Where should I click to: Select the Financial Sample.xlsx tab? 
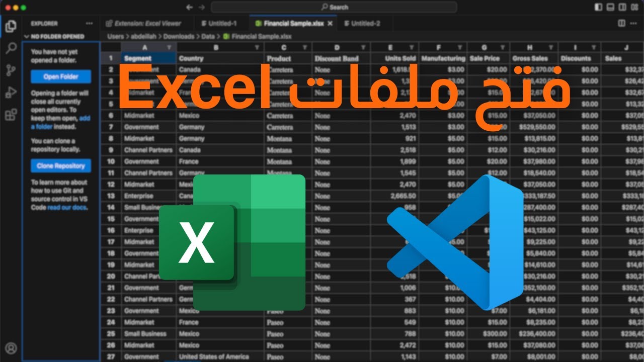click(x=293, y=23)
